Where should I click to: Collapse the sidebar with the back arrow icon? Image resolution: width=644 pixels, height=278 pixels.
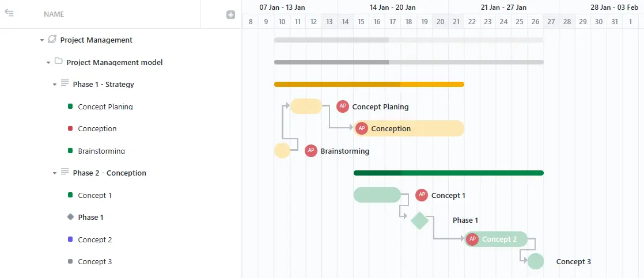coord(9,13)
